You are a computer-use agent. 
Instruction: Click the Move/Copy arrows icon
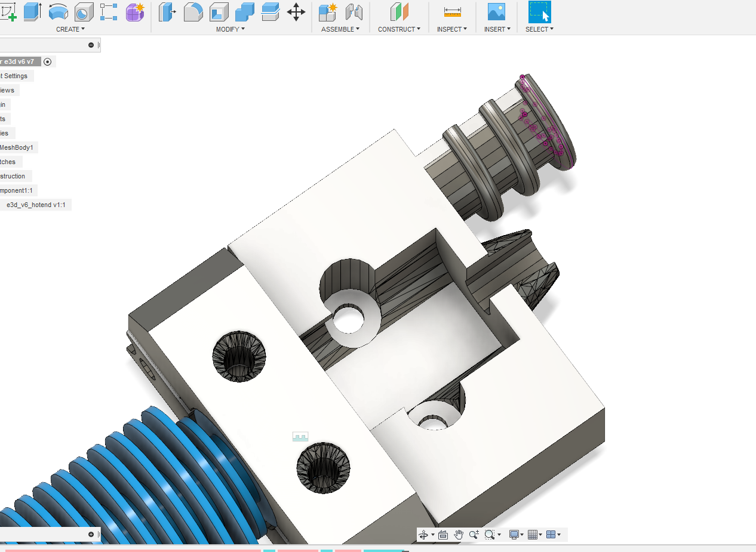(x=296, y=12)
